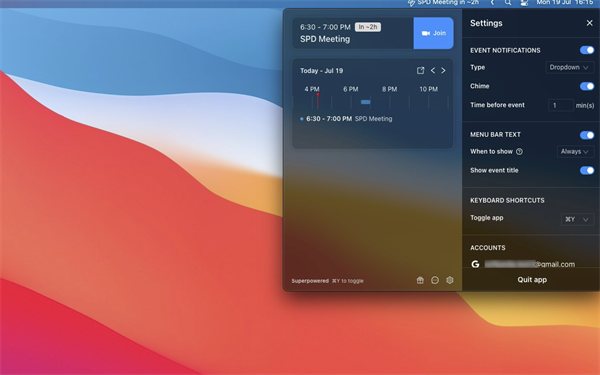The height and width of the screenshot is (375, 600).
Task: Open the notification Type Dropdown selector
Action: (569, 67)
